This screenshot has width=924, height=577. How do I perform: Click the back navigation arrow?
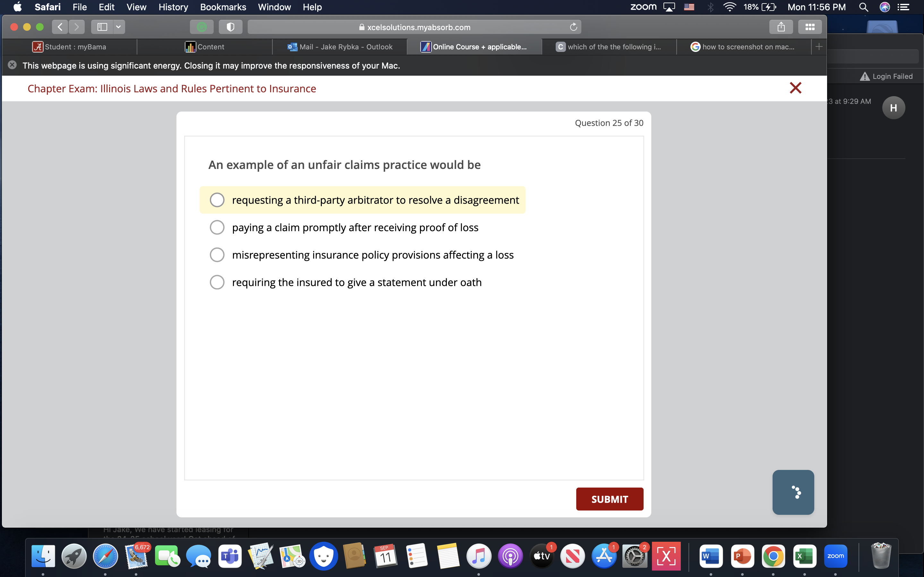60,27
